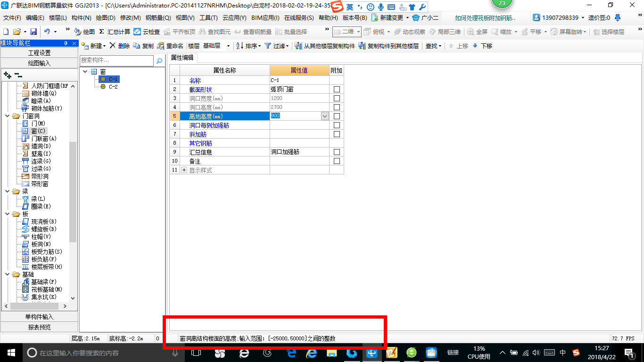Image resolution: width=644 pixels, height=362 pixels.
Task: Switch to 属性编辑 tab
Action: (182, 58)
